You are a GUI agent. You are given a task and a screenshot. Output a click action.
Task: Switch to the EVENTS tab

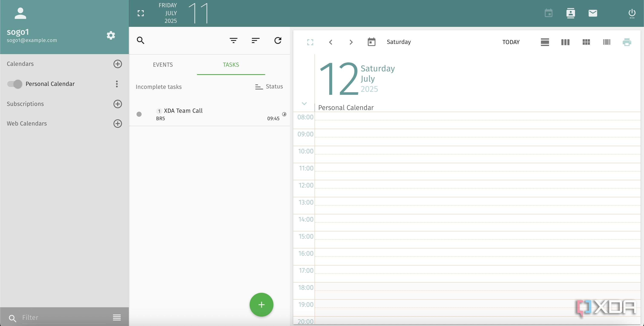(163, 65)
